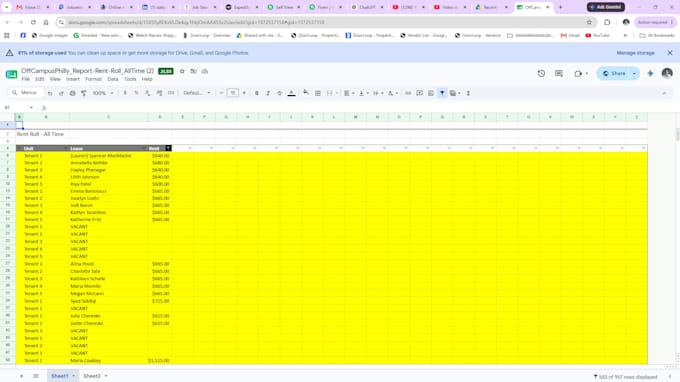Click the Menus search box

[x=26, y=93]
